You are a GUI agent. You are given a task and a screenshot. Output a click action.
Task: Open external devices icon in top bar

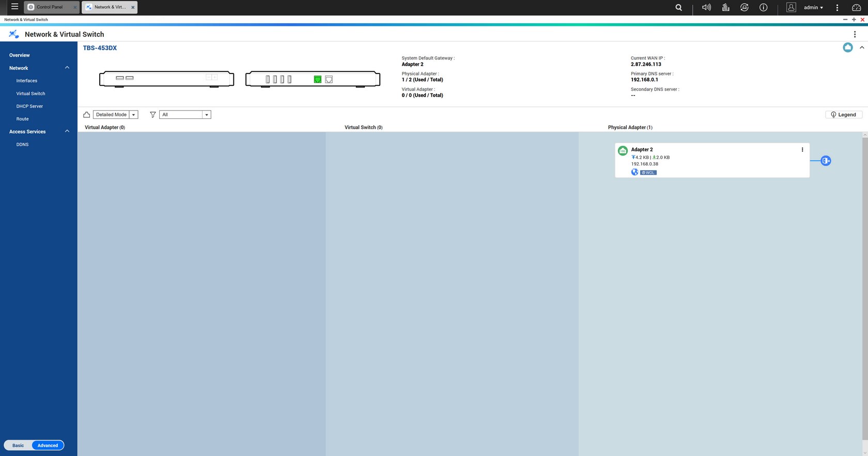point(744,7)
